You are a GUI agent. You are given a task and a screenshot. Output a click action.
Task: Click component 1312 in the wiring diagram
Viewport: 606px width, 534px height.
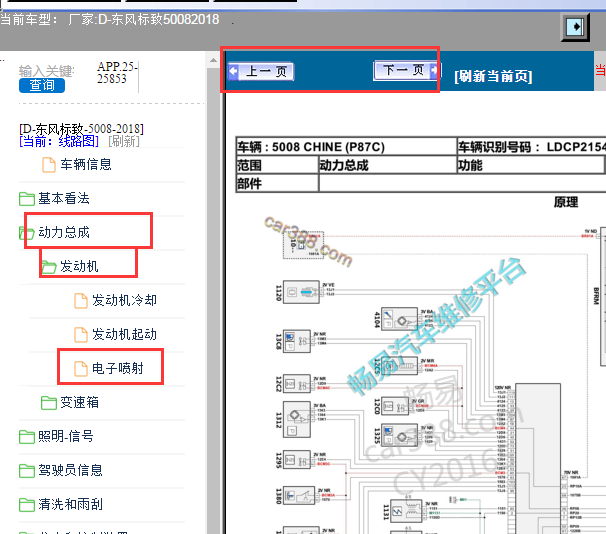[x=296, y=419]
